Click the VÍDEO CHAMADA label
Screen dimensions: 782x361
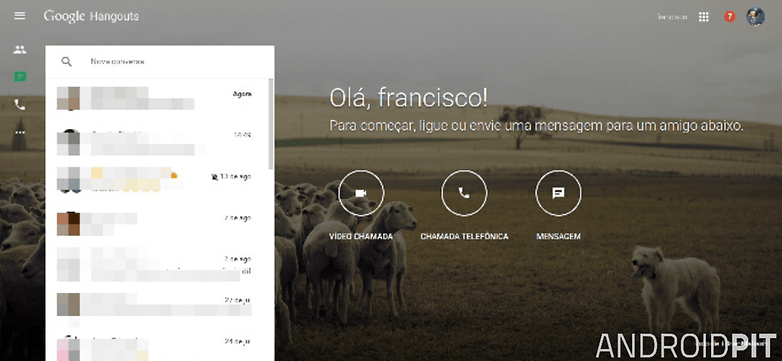pyautogui.click(x=361, y=236)
